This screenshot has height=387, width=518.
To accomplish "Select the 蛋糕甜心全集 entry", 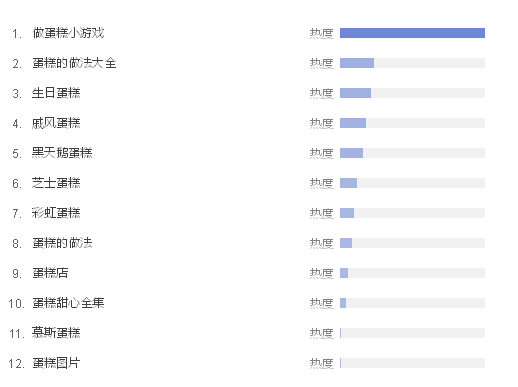I will pos(68,303).
